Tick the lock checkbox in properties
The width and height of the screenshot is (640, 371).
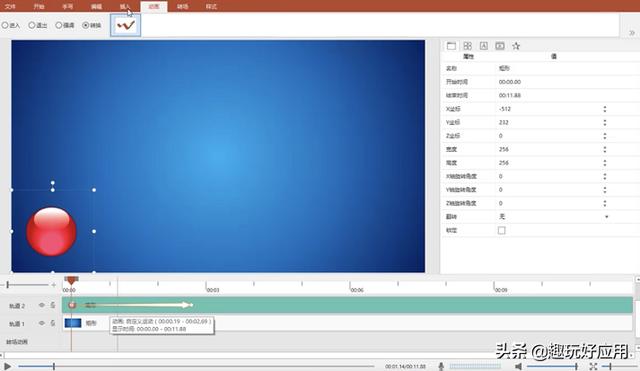[x=502, y=230]
